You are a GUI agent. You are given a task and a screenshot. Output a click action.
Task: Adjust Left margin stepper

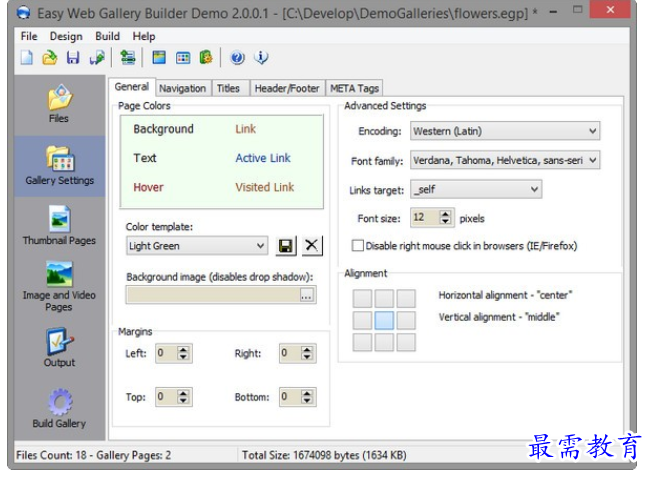pos(183,353)
